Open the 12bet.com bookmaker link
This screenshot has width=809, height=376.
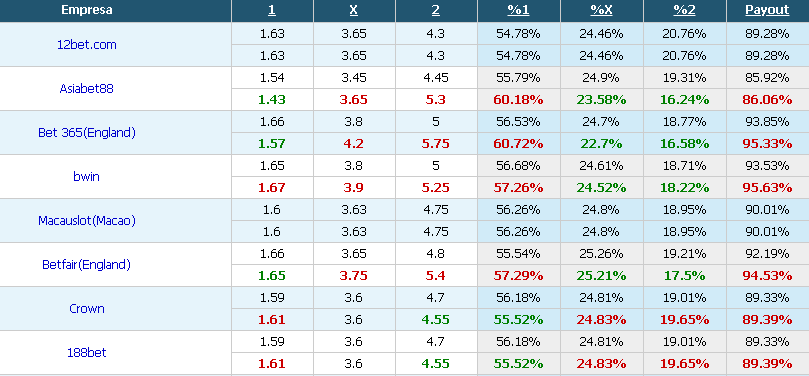[x=87, y=45]
